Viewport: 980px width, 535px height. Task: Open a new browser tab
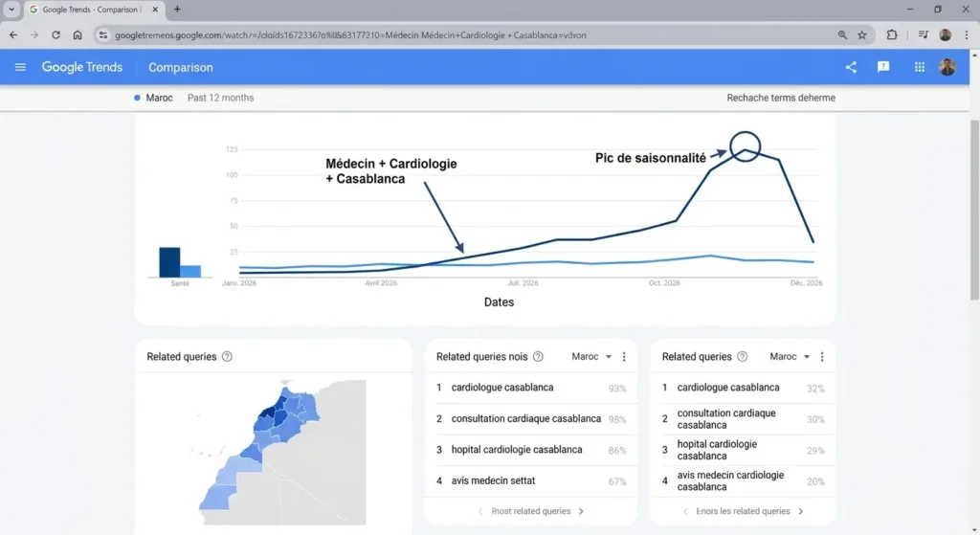177,10
